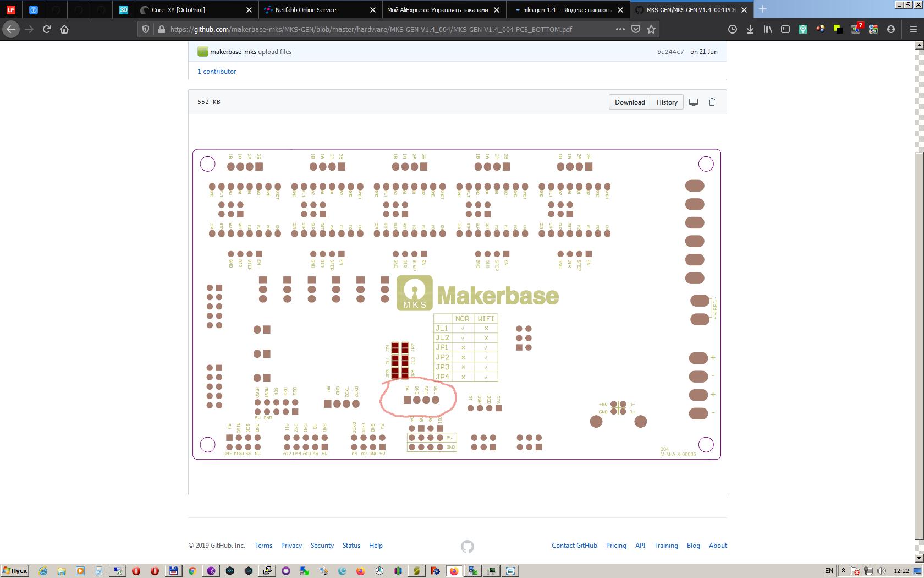This screenshot has width=924, height=578.
Task: Toggle the bookmark star in address bar
Action: click(650, 29)
